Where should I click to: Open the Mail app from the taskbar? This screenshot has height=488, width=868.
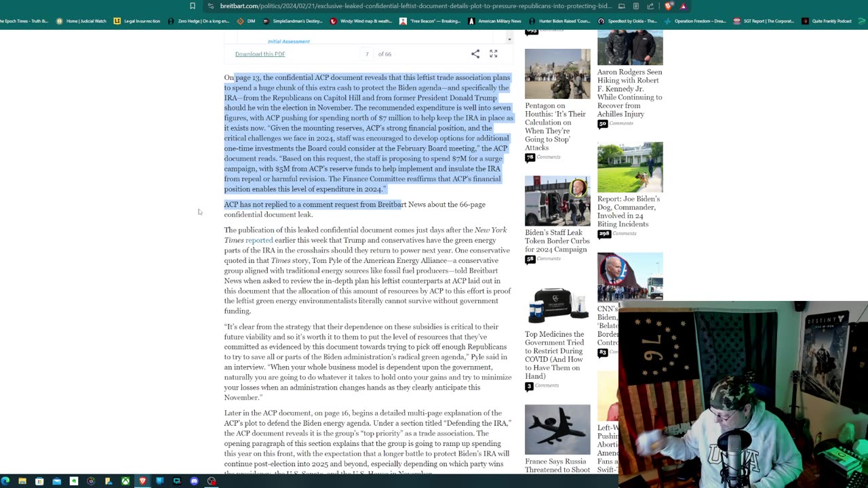[x=57, y=481]
